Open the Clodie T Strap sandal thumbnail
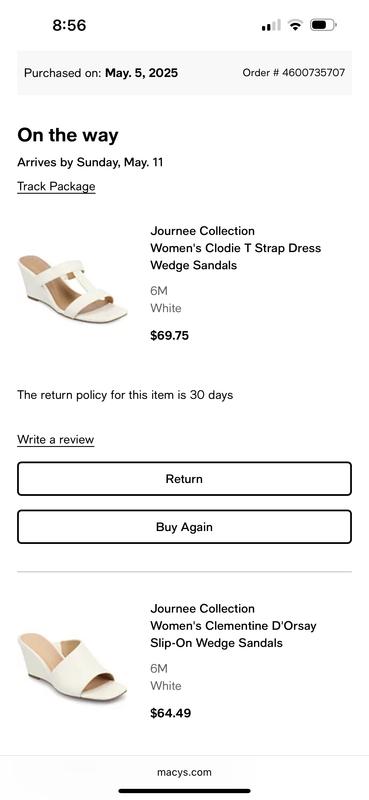This screenshot has width=369, height=800. (72, 288)
